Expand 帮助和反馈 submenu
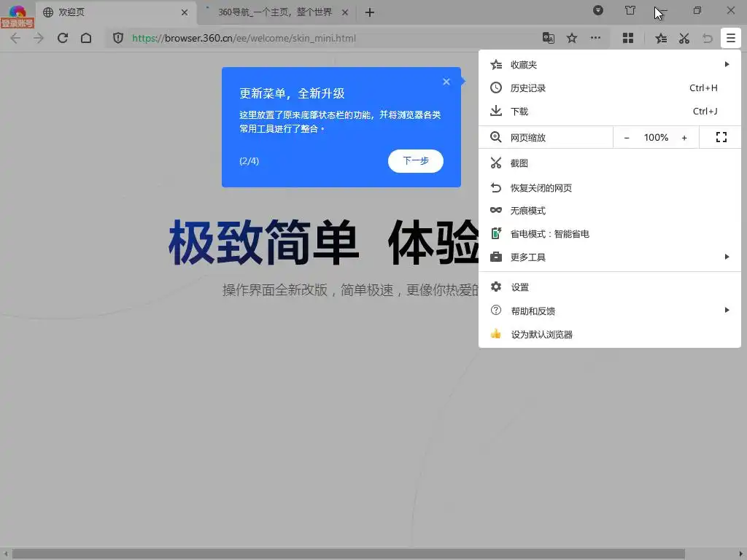 click(609, 311)
